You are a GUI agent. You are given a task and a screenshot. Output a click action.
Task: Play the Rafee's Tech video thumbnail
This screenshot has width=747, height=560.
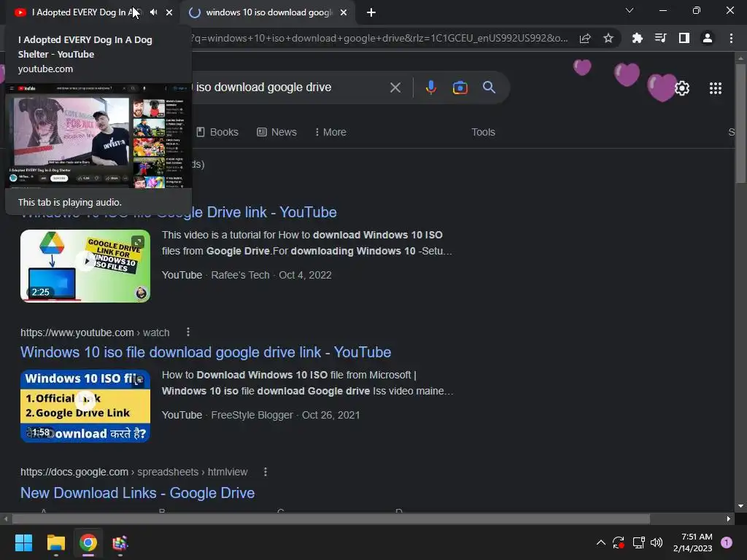[x=85, y=265]
